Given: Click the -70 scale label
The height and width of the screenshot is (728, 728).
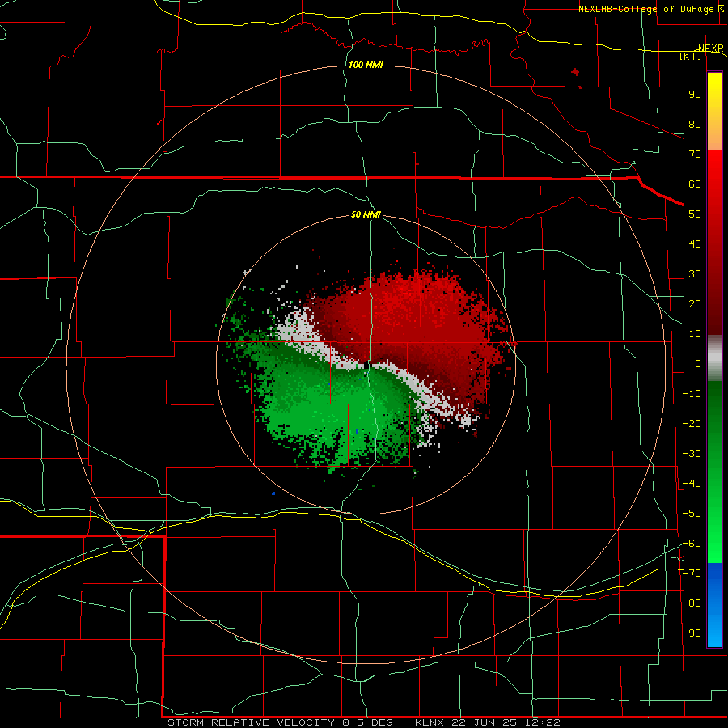Looking at the screenshot, I should click(692, 574).
